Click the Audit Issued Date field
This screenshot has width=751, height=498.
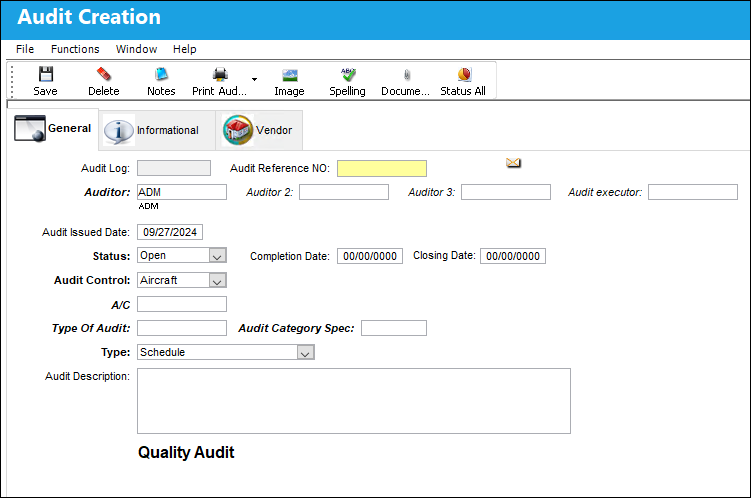(170, 232)
